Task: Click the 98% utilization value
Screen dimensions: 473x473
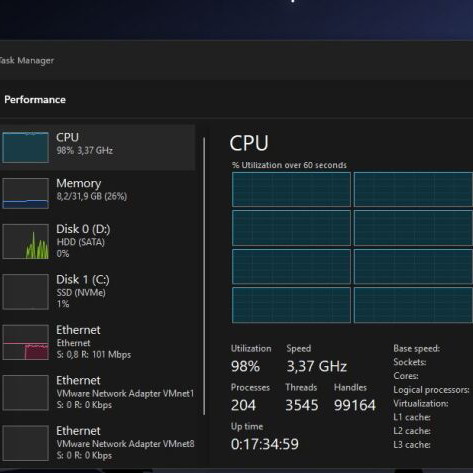Action: point(245,366)
